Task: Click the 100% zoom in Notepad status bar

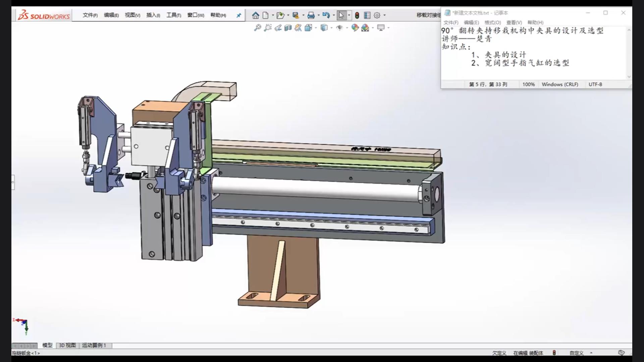Action: coord(529,84)
